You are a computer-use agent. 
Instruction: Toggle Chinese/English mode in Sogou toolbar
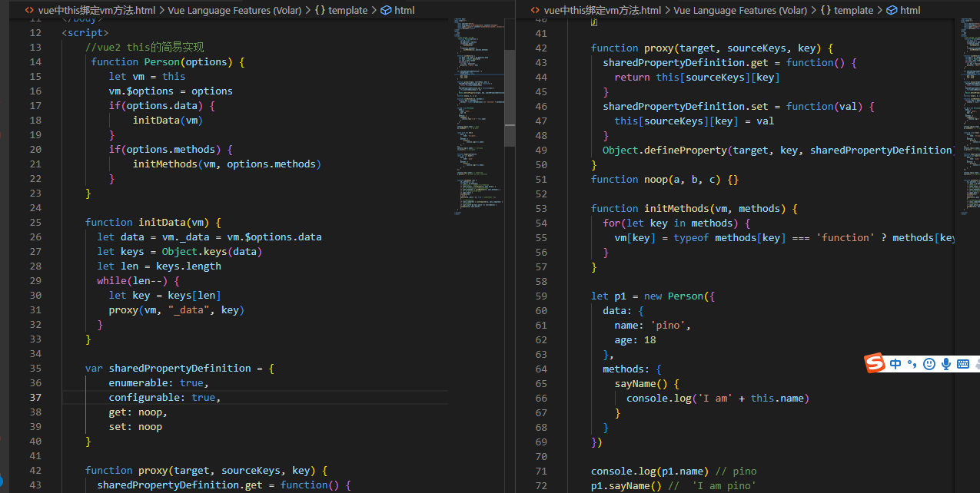click(895, 364)
